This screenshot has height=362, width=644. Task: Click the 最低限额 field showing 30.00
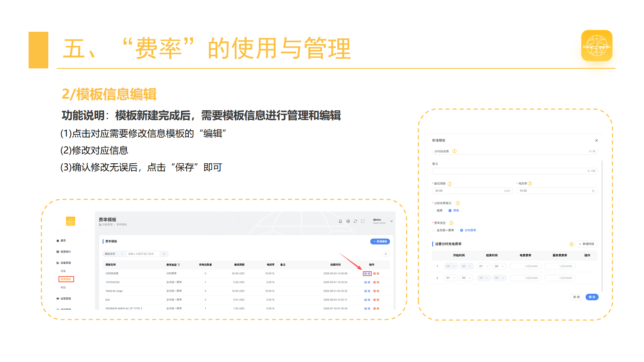[472, 191]
